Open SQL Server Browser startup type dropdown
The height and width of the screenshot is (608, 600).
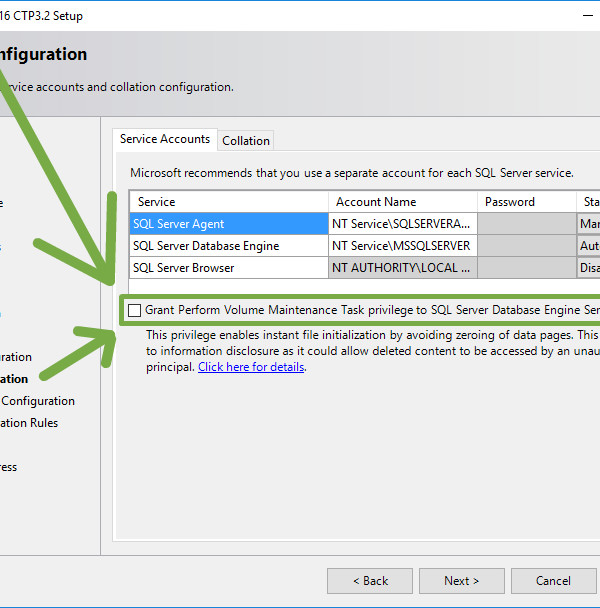588,268
